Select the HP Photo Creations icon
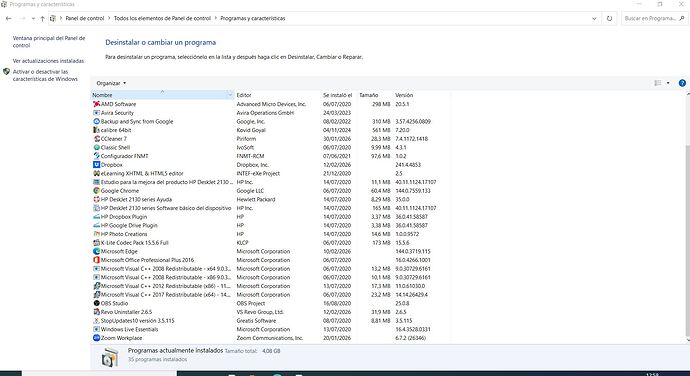 96,234
